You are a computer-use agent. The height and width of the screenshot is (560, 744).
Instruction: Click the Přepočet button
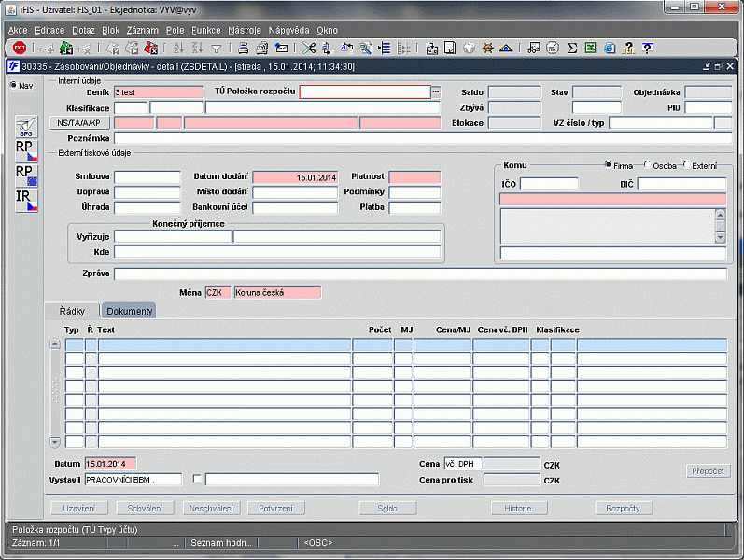coord(708,471)
